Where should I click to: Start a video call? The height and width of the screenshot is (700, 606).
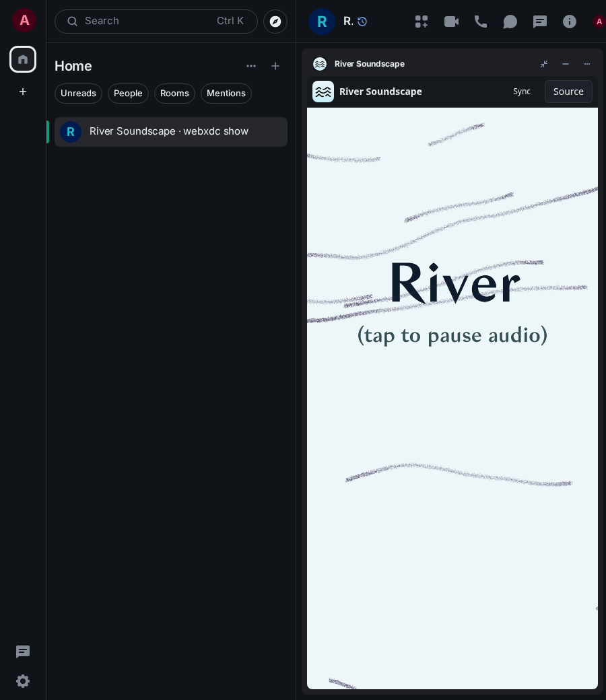click(x=451, y=22)
